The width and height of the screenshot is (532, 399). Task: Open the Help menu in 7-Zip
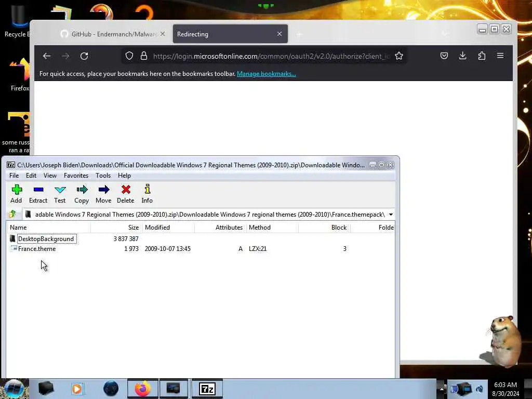[124, 176]
